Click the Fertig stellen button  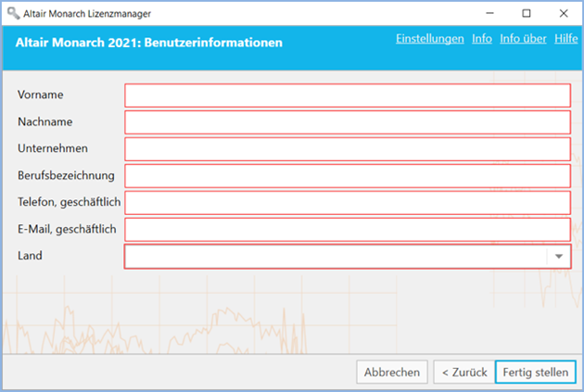[x=535, y=373]
